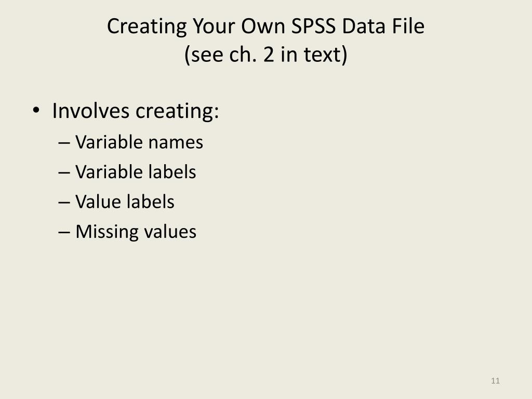This screenshot has height=399, width=532.
Task: Select the 'Variable names' sub-bullet
Action: (x=139, y=142)
